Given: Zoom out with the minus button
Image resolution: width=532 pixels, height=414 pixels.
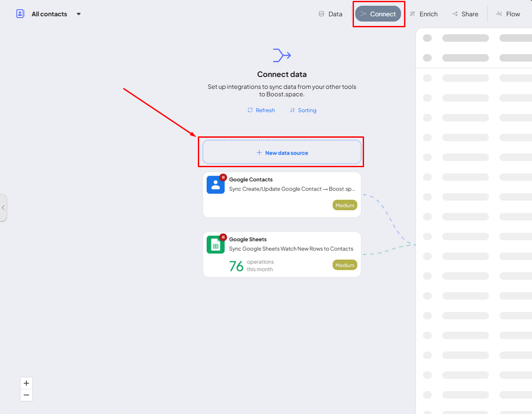Looking at the screenshot, I should coord(26,395).
